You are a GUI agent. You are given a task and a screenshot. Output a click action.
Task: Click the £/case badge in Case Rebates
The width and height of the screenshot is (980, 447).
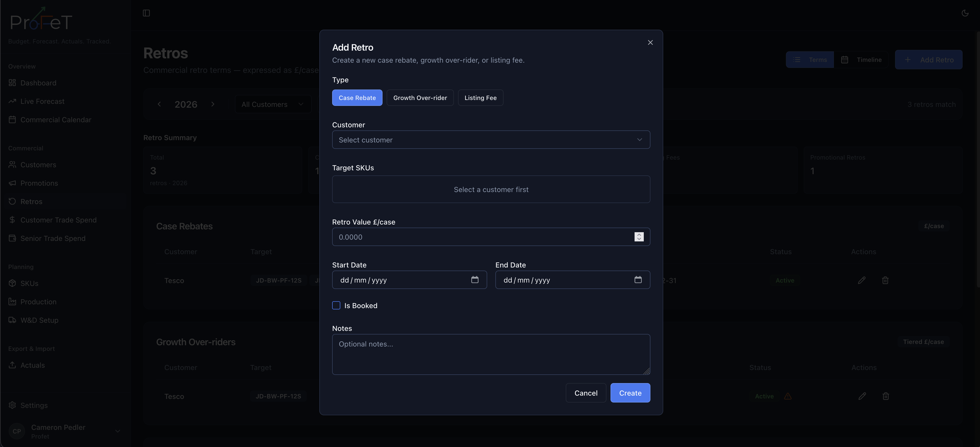click(934, 226)
